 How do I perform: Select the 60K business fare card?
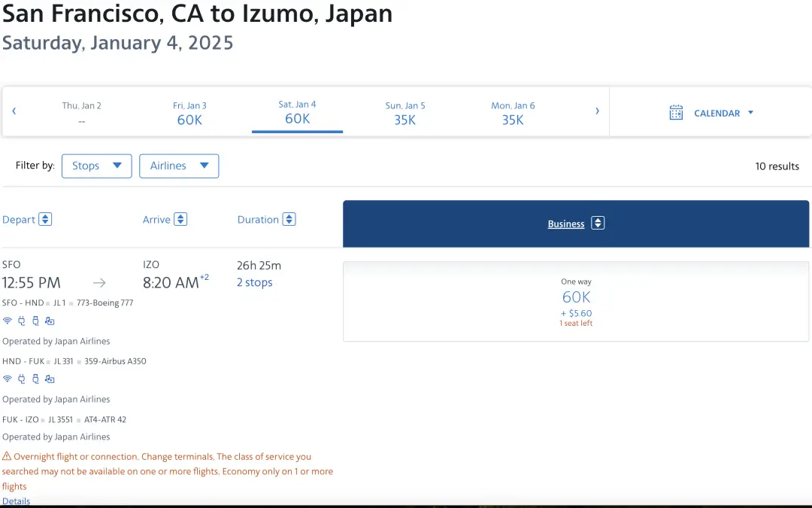pos(576,301)
